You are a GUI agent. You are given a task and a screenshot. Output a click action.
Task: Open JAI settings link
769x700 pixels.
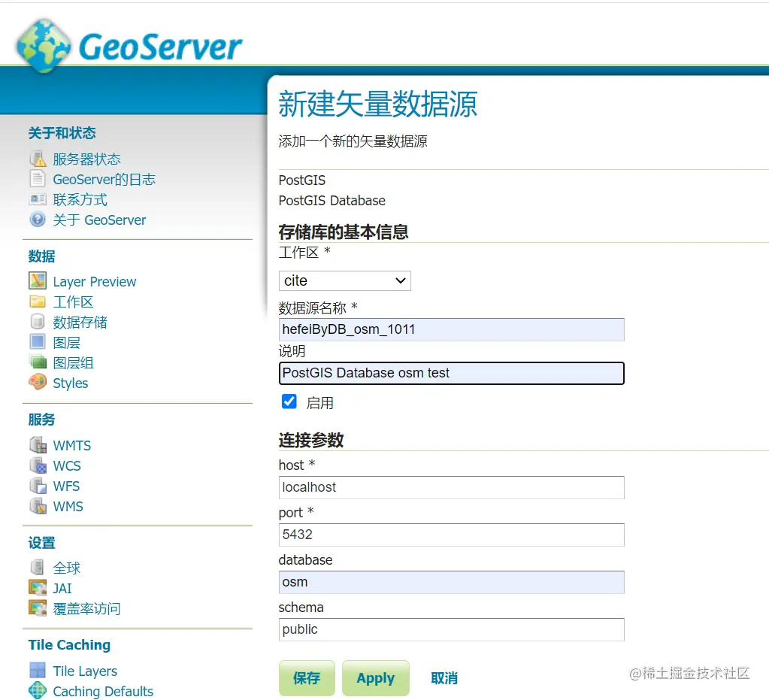62,588
